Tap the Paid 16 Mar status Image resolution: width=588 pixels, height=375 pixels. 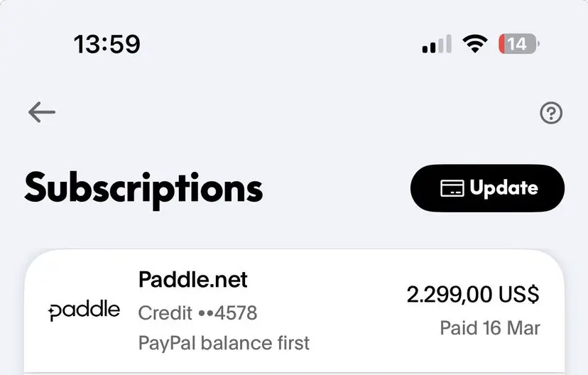point(489,328)
